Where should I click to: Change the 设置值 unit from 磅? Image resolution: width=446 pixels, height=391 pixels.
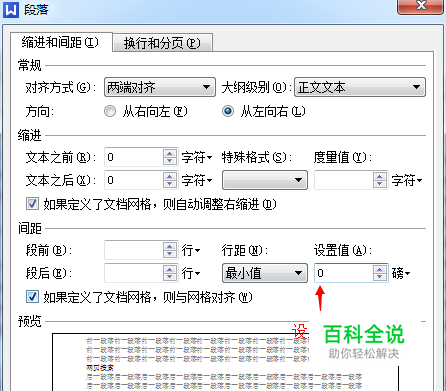coord(401,273)
